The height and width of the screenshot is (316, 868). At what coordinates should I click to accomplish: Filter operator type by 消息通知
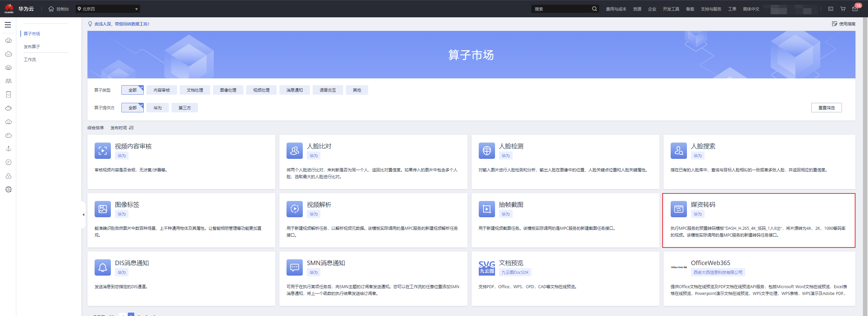(295, 90)
